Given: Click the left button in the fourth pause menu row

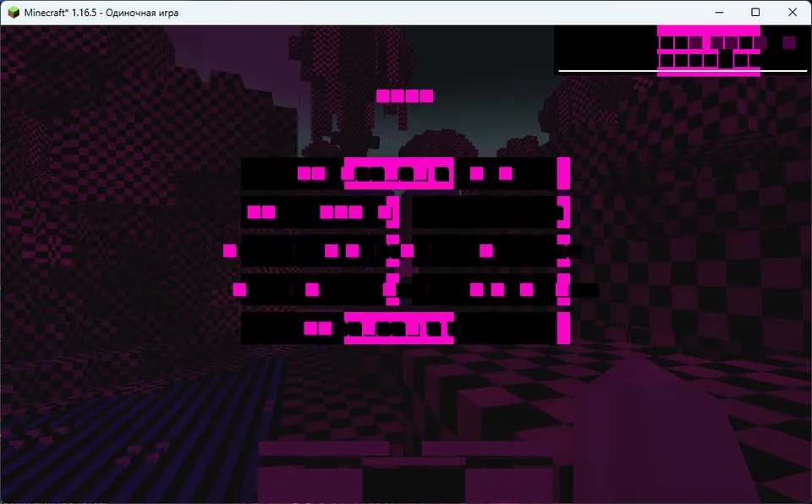Looking at the screenshot, I should (320, 289).
